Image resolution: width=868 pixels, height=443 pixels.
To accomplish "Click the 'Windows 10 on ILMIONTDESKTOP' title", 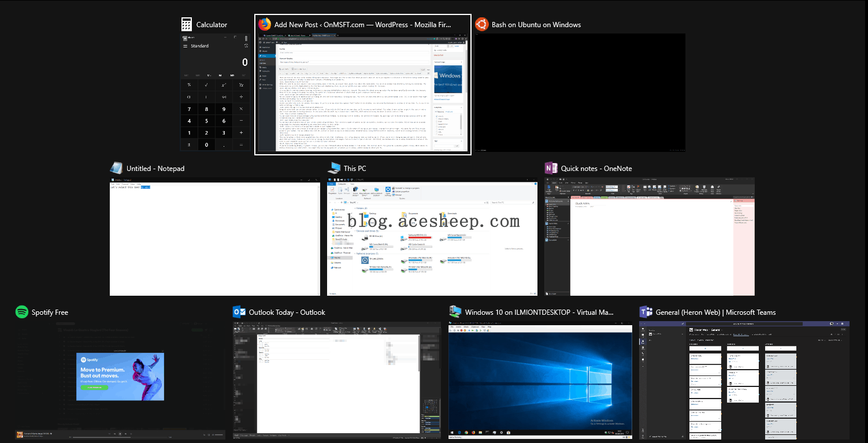I will (x=539, y=312).
